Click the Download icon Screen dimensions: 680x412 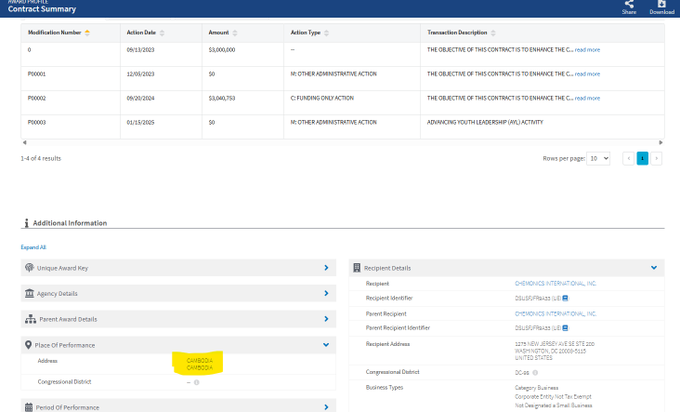(661, 4)
